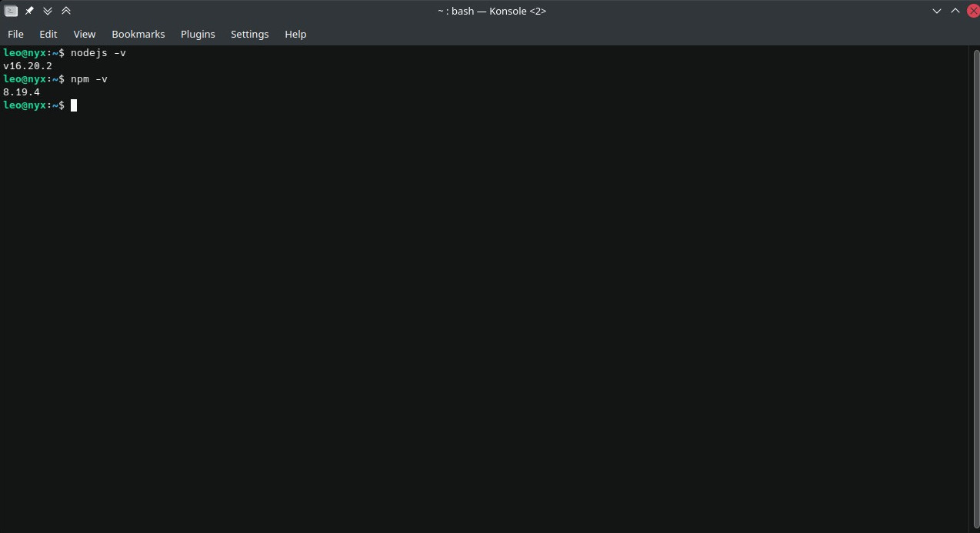Open the Settings menu
Image resolution: width=980 pixels, height=533 pixels.
tap(250, 34)
